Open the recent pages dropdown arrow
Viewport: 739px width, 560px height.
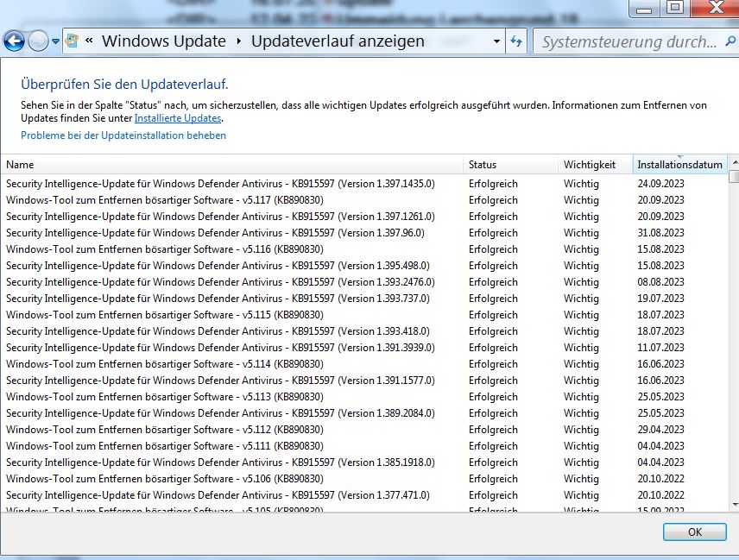(x=55, y=41)
